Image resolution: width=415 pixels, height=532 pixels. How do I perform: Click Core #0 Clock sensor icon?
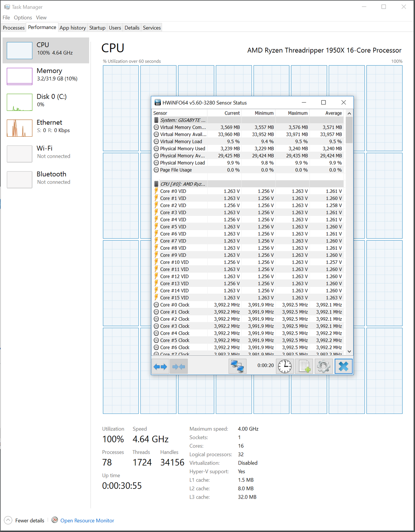coord(156,305)
